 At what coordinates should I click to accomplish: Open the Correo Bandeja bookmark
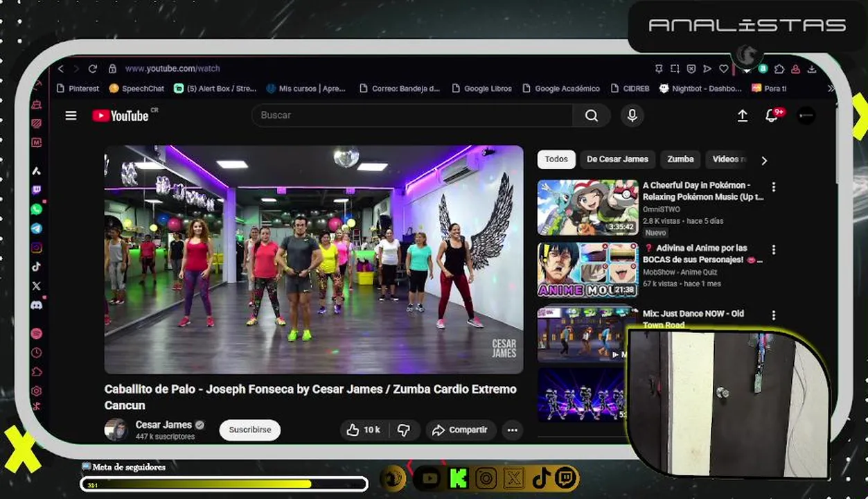400,89
